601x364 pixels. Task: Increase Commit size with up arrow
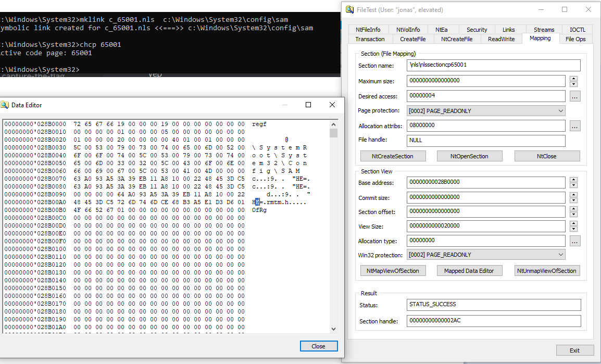[573, 195]
